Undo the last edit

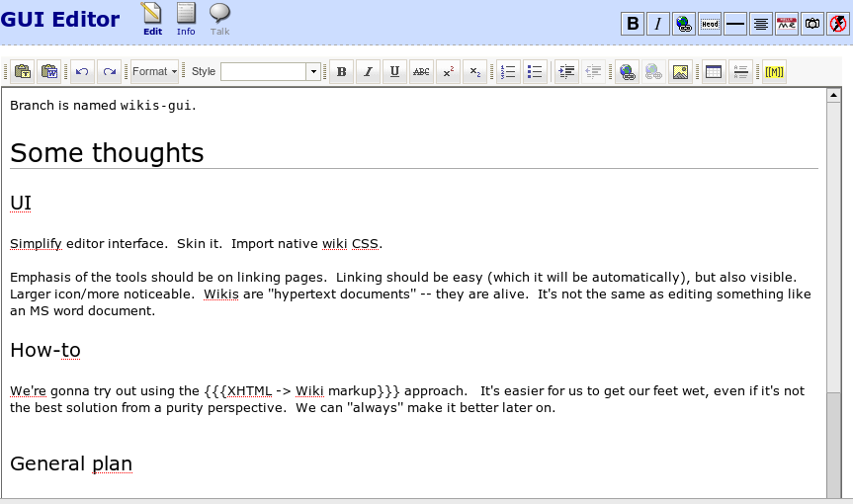82,72
